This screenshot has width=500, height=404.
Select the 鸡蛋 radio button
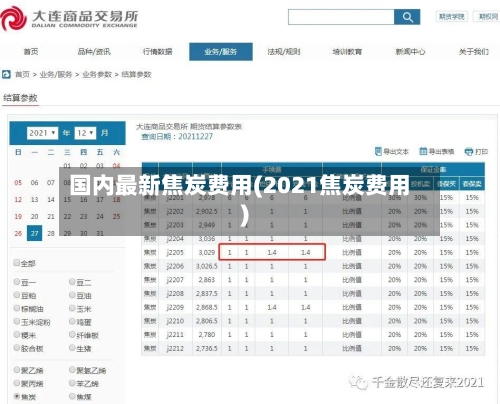(72, 322)
